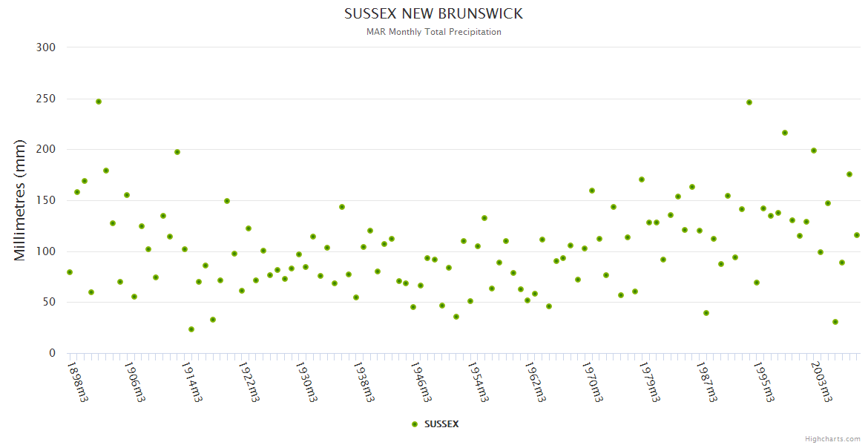Click the MAR Monthly Total Precipitation subtitle
The height and width of the screenshot is (445, 868).
[433, 32]
